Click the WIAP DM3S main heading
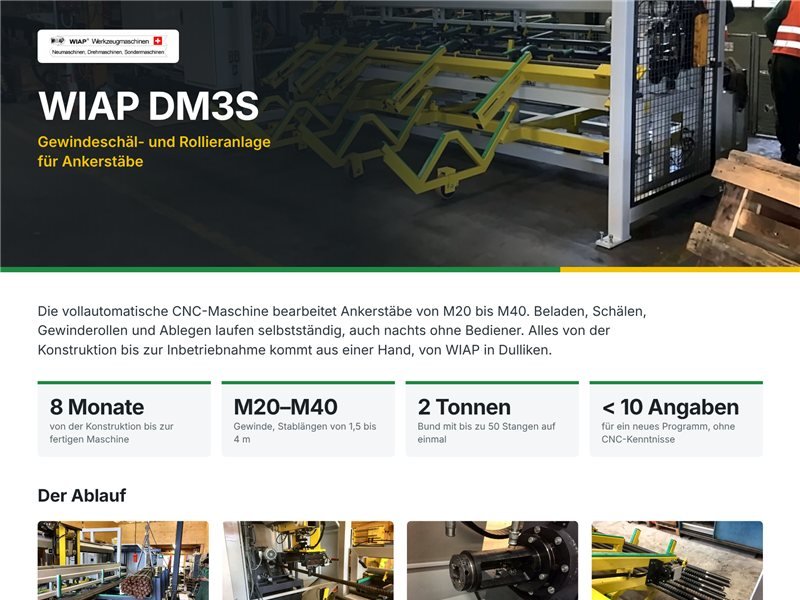This screenshot has height=600, width=800. pyautogui.click(x=148, y=106)
